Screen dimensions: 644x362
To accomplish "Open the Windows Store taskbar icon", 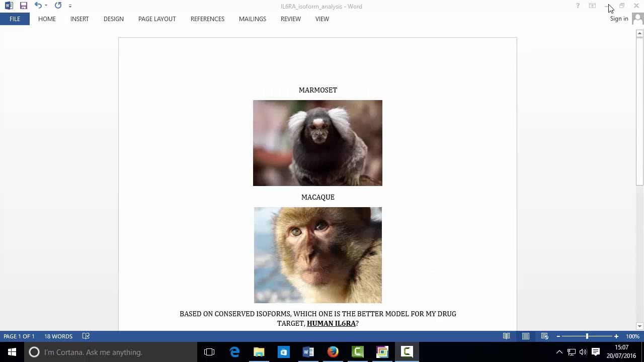I will coord(284,352).
